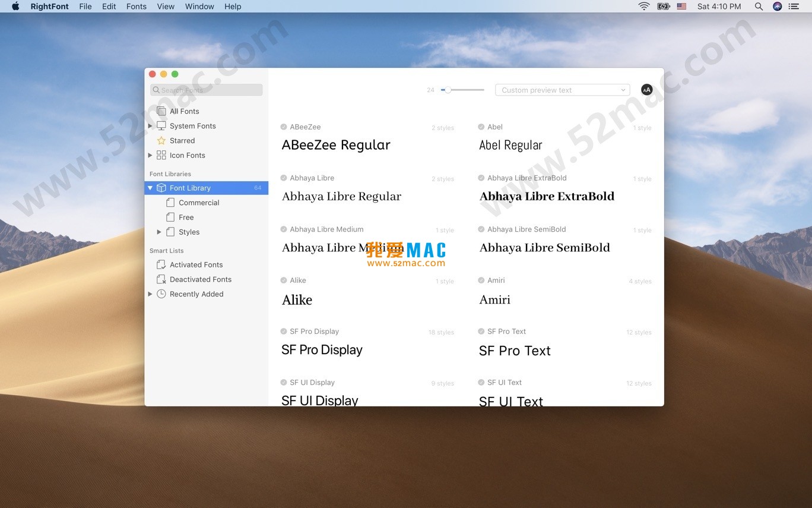The width and height of the screenshot is (812, 508).
Task: Open the Fonts menu
Action: [137, 7]
